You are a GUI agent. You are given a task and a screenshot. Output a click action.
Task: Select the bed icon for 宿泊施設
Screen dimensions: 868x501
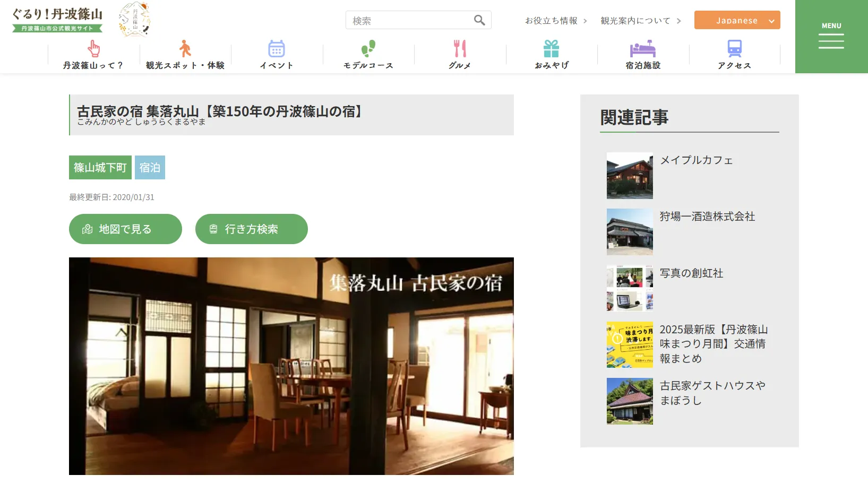click(x=643, y=49)
